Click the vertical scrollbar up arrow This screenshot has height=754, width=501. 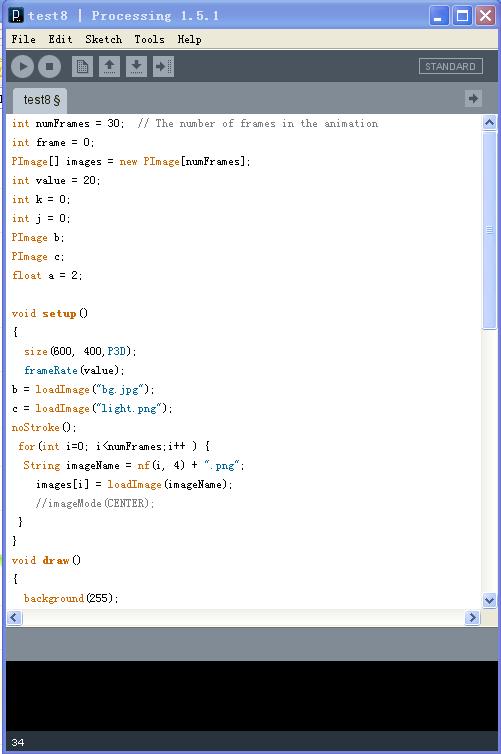pos(489,123)
